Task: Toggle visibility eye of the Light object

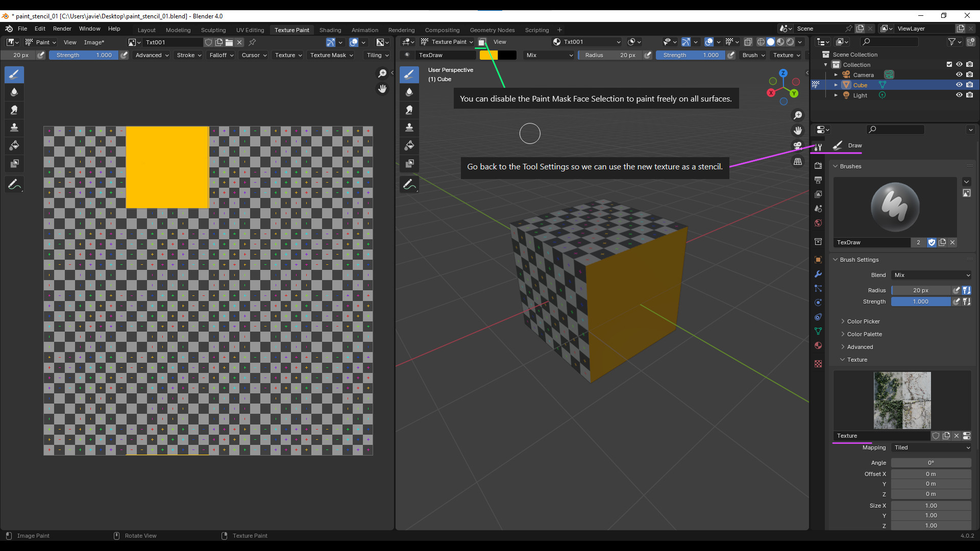Action: (x=959, y=95)
